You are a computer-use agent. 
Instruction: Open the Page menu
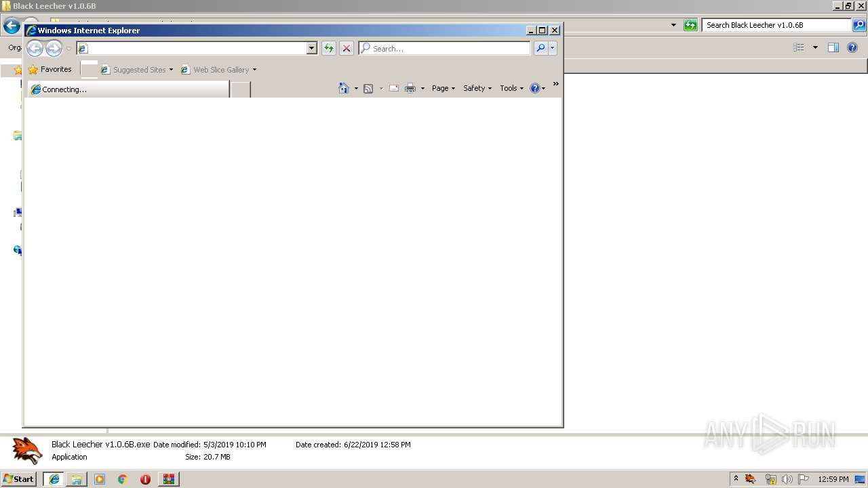click(x=443, y=88)
